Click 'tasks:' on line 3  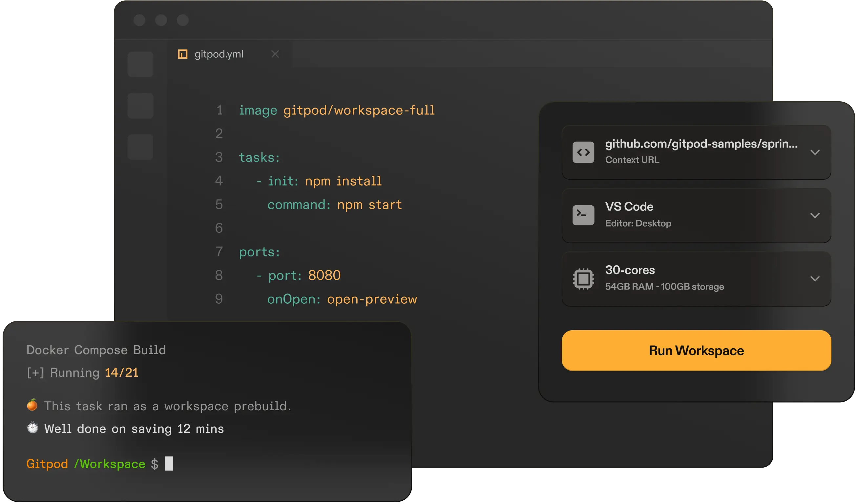[260, 158]
